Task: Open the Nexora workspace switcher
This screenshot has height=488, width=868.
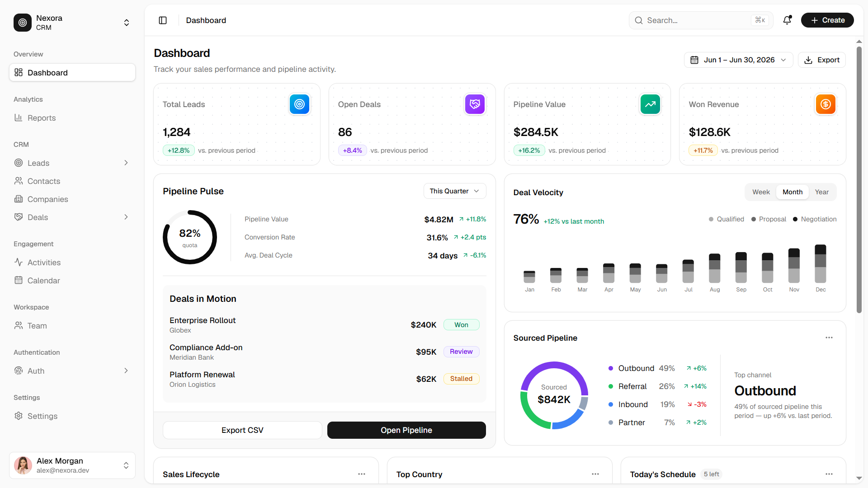Action: (x=72, y=23)
